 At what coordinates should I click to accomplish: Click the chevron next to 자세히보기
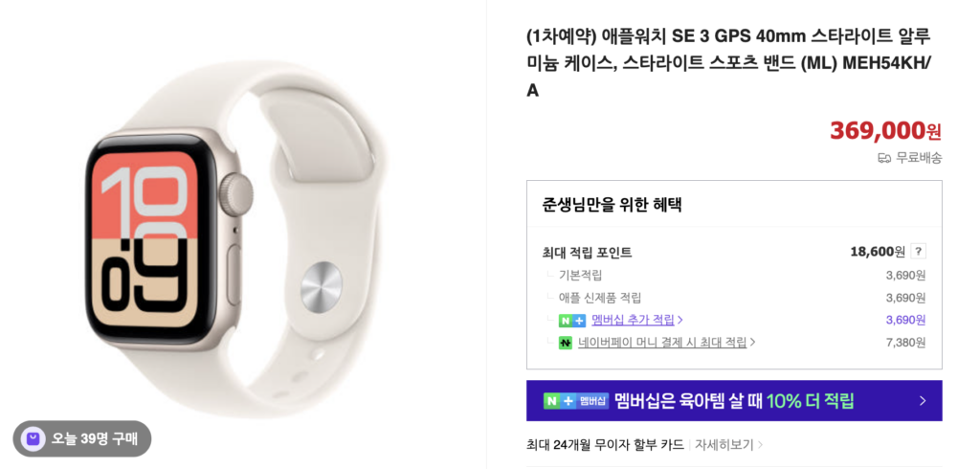click(x=760, y=445)
